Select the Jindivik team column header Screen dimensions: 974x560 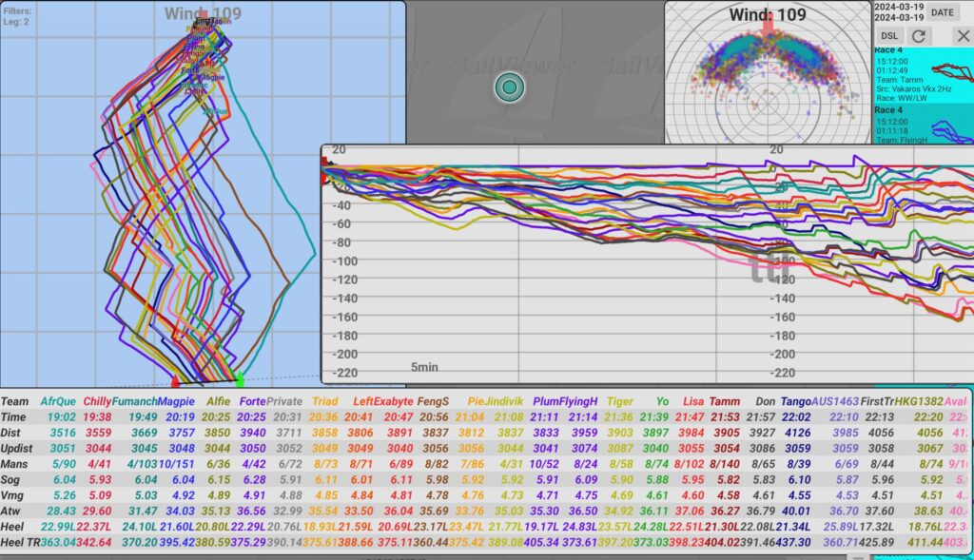[x=503, y=401]
